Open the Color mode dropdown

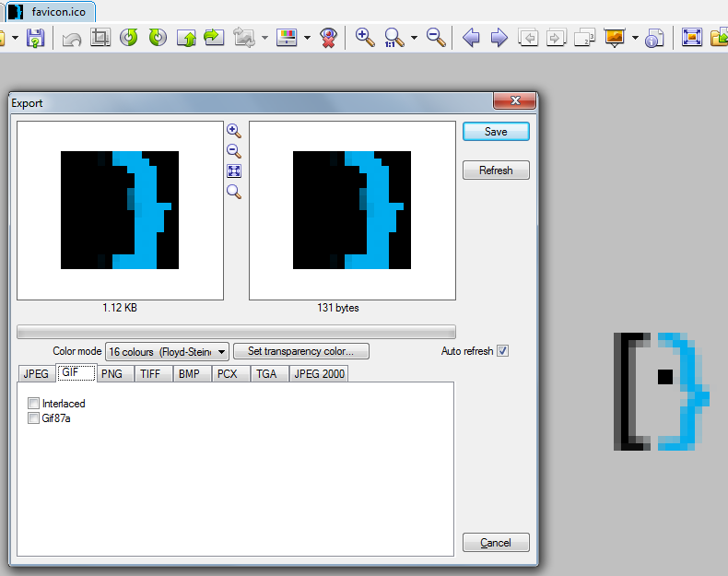[167, 351]
